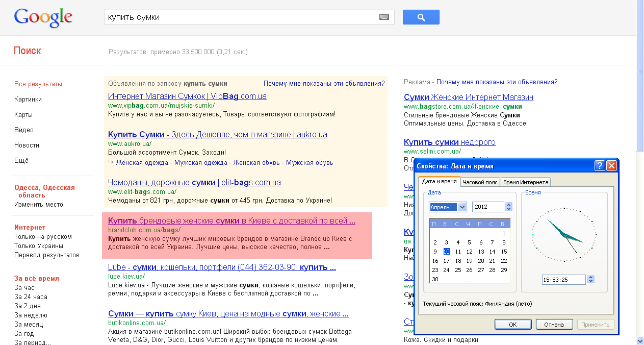Click the Отмена button
The image size is (644, 345).
click(554, 325)
